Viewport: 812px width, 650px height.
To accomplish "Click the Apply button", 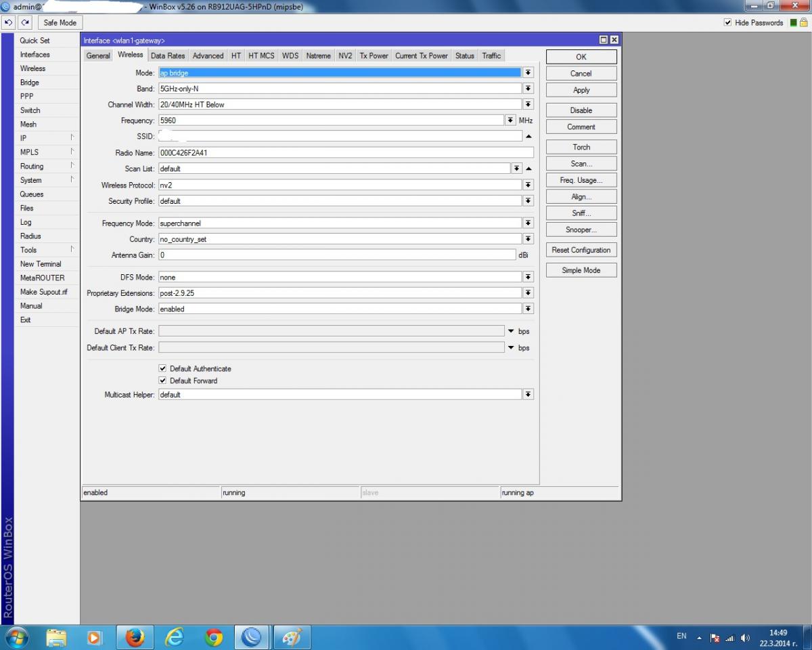I will 581,90.
